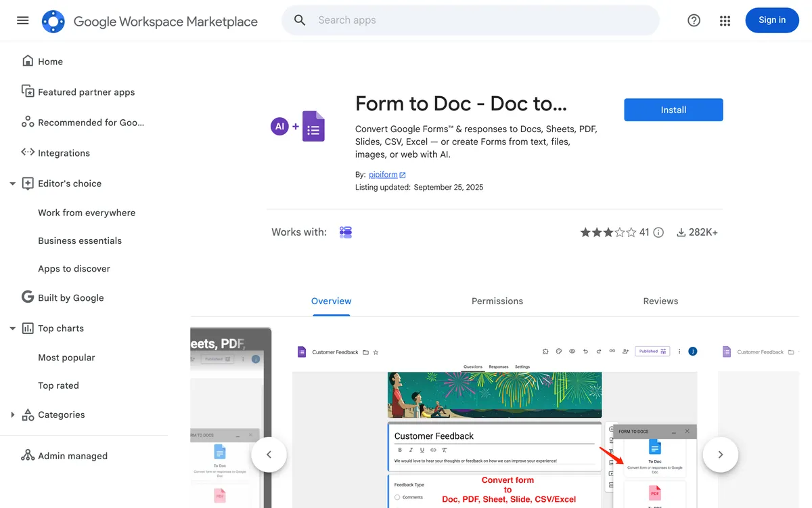Click the download count icon

[681, 232]
